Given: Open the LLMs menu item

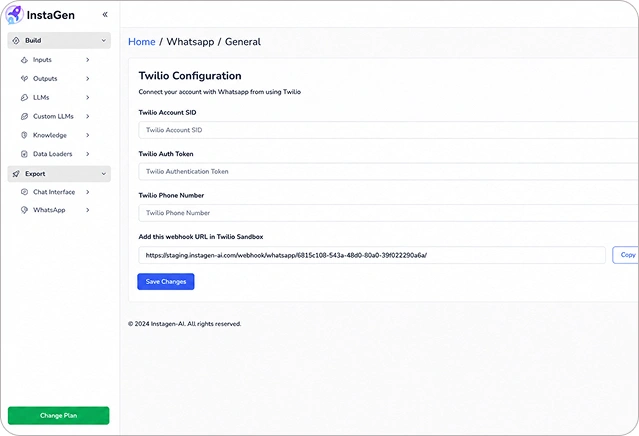Looking at the screenshot, I should (55, 97).
